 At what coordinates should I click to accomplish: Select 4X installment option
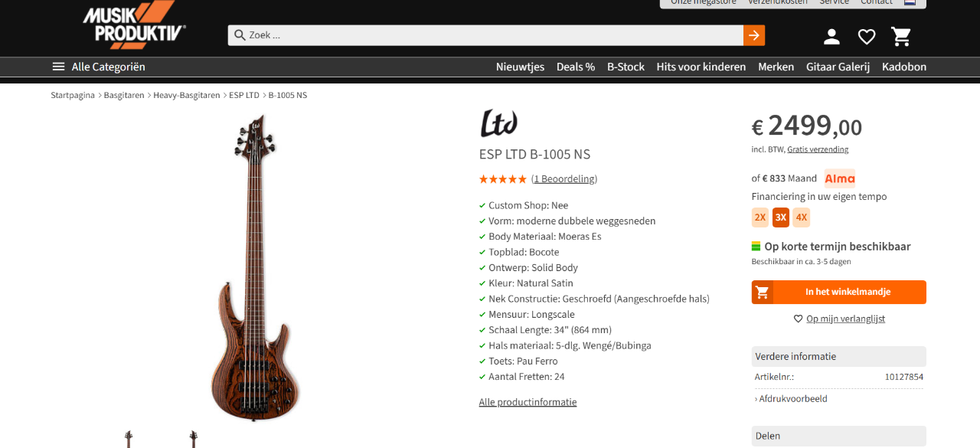802,217
